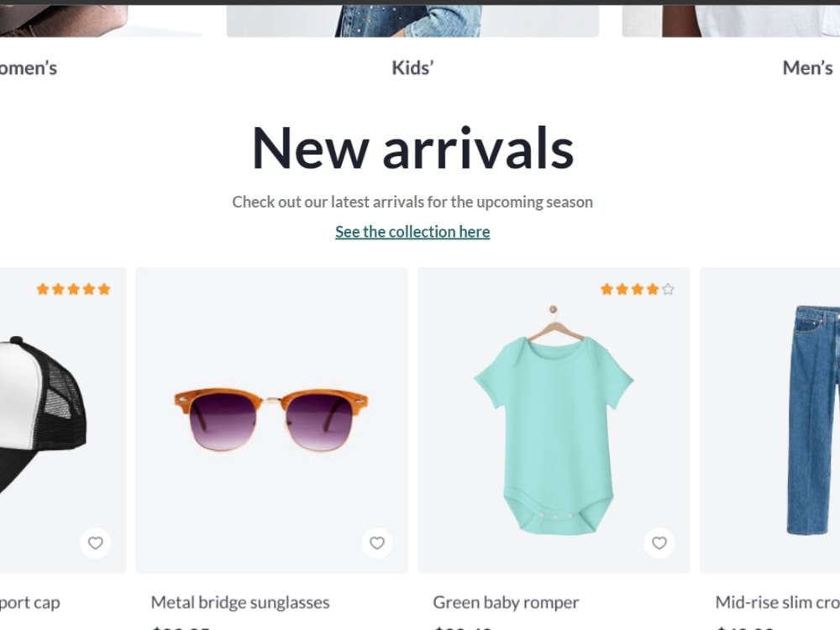Click the green baby romper image
The image size is (840, 630).
click(x=554, y=418)
